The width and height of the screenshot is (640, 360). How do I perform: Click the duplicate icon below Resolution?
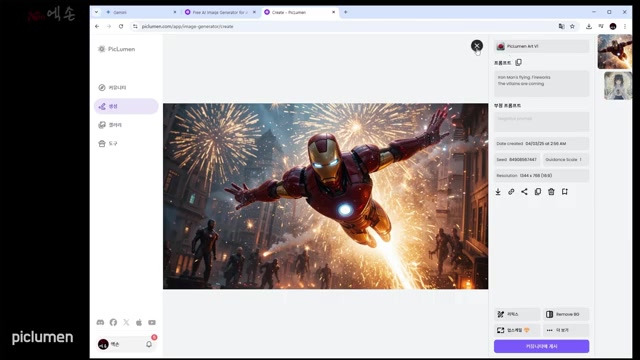click(538, 191)
